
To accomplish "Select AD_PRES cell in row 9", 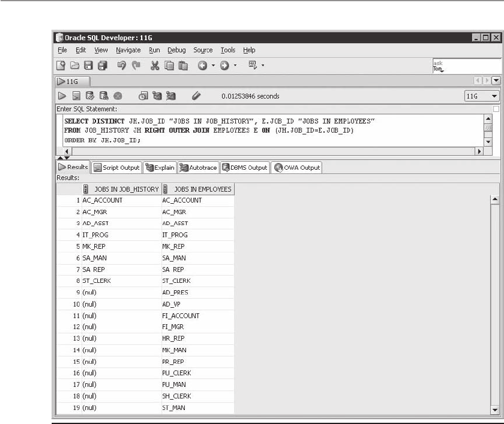I will tap(198, 293).
